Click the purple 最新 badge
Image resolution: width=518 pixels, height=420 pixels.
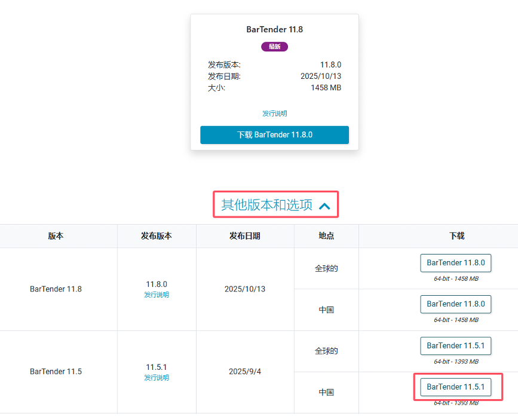[x=274, y=47]
